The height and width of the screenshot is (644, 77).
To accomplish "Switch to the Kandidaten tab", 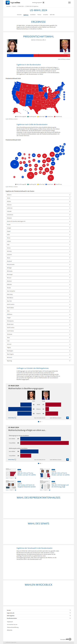I will click(x=33, y=15).
